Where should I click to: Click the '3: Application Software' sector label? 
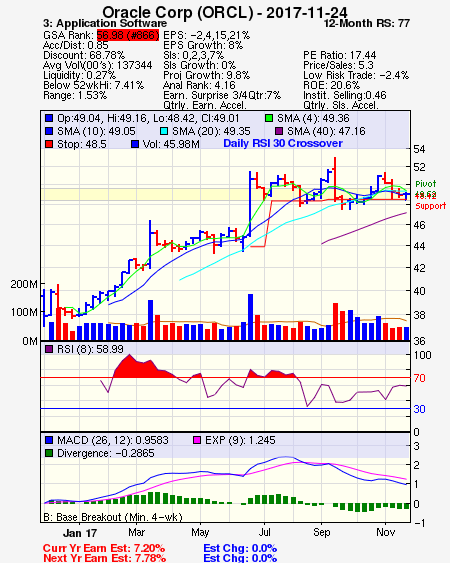point(105,23)
